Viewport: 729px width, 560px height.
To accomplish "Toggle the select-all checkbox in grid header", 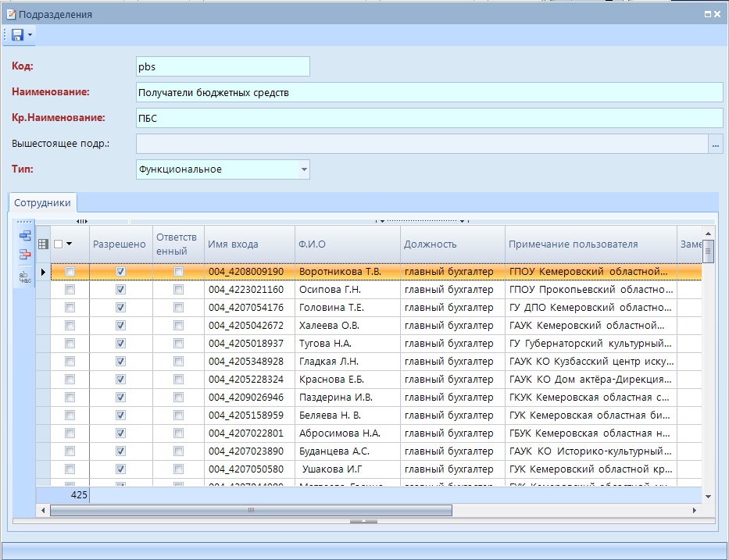I will (x=59, y=244).
